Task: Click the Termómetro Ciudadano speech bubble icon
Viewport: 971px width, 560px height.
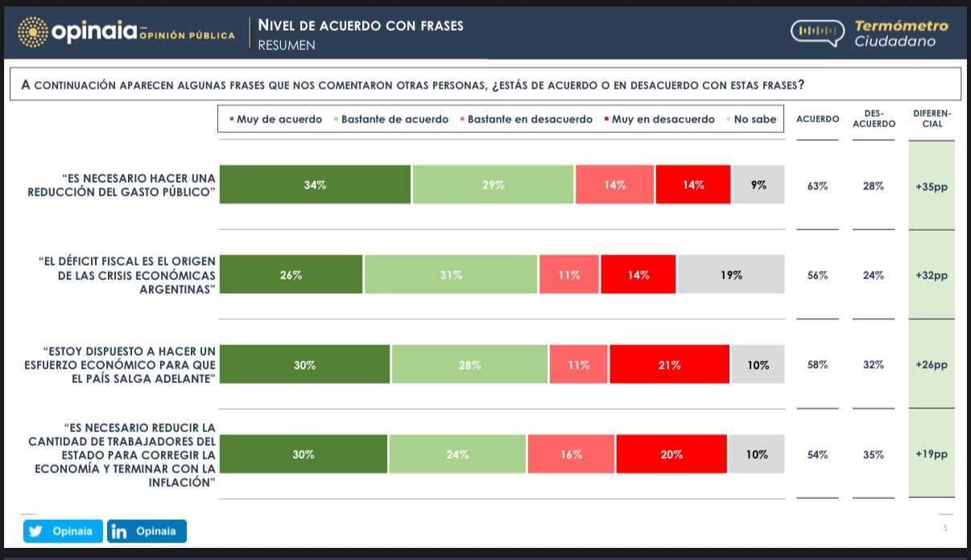Action: [x=817, y=32]
